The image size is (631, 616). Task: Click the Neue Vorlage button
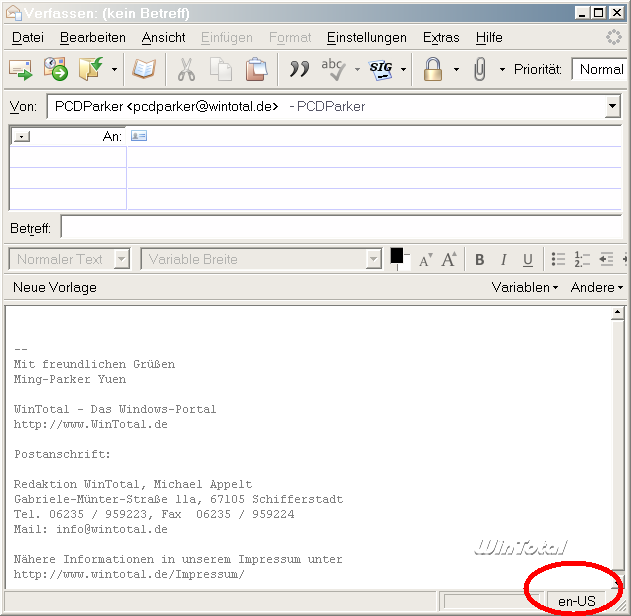(55, 287)
